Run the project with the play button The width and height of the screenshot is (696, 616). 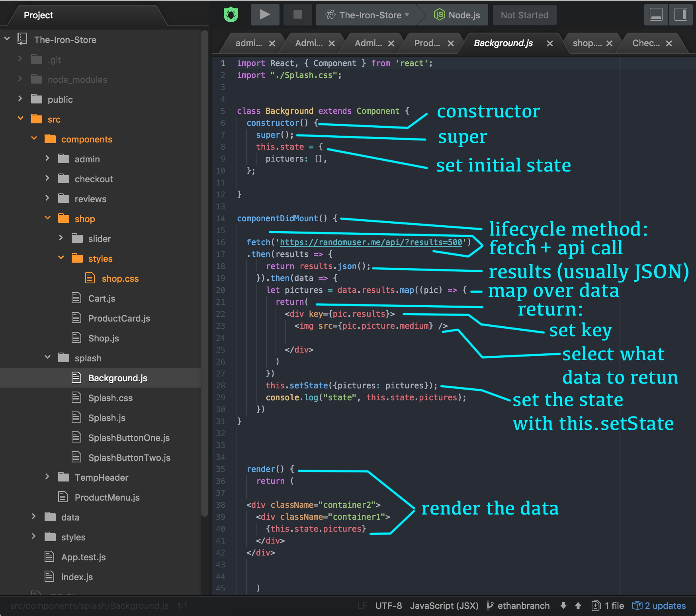pyautogui.click(x=264, y=15)
